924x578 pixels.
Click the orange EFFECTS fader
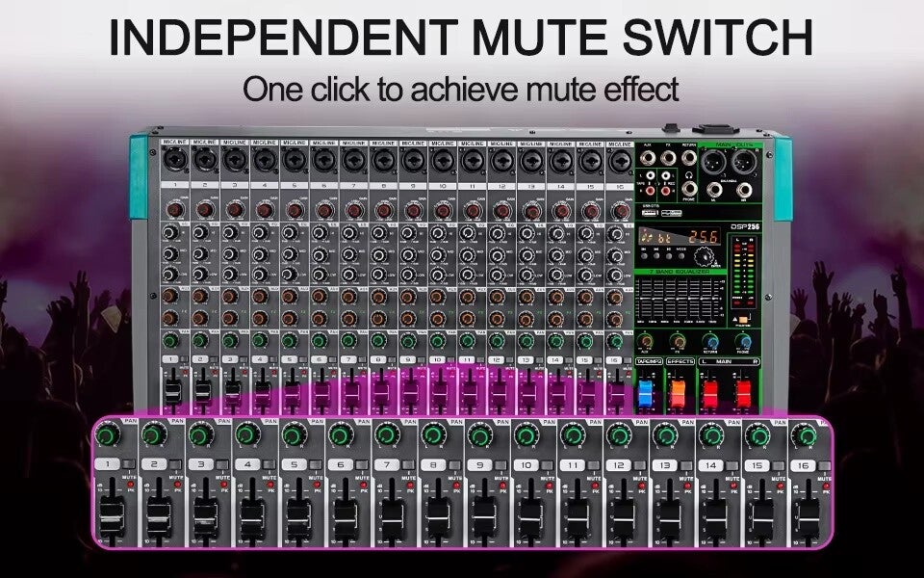click(x=678, y=392)
